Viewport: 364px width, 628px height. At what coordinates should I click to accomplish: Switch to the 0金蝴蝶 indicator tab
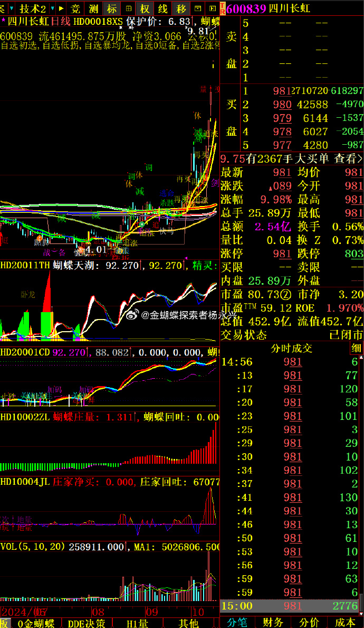[x=36, y=623]
